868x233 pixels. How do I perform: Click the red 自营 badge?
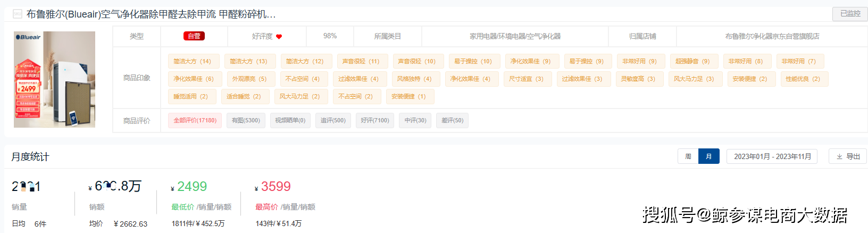pos(194,36)
